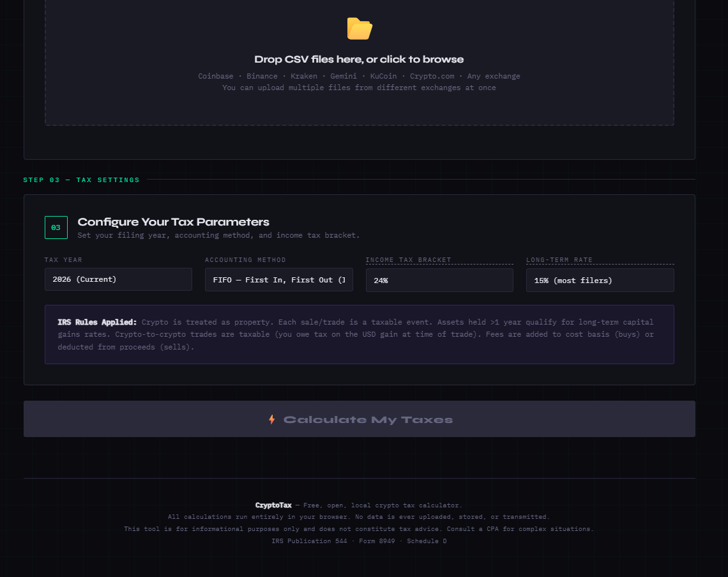Click the footer 'All calculations run entirely' line

pos(359,517)
